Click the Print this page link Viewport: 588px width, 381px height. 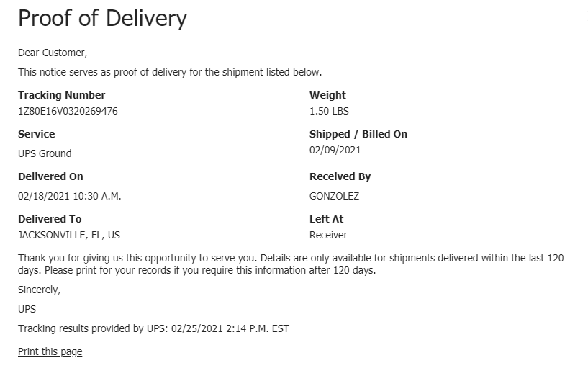(50, 351)
